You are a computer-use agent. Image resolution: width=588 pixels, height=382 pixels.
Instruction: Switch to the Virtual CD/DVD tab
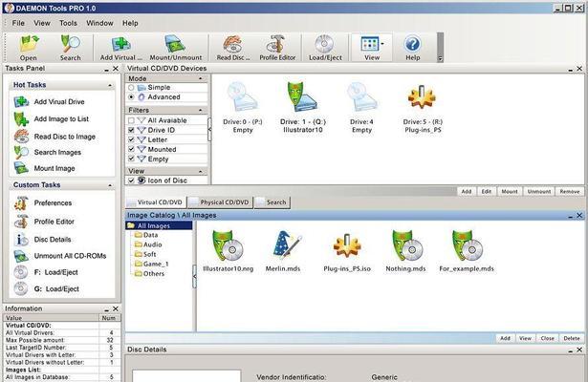point(156,202)
